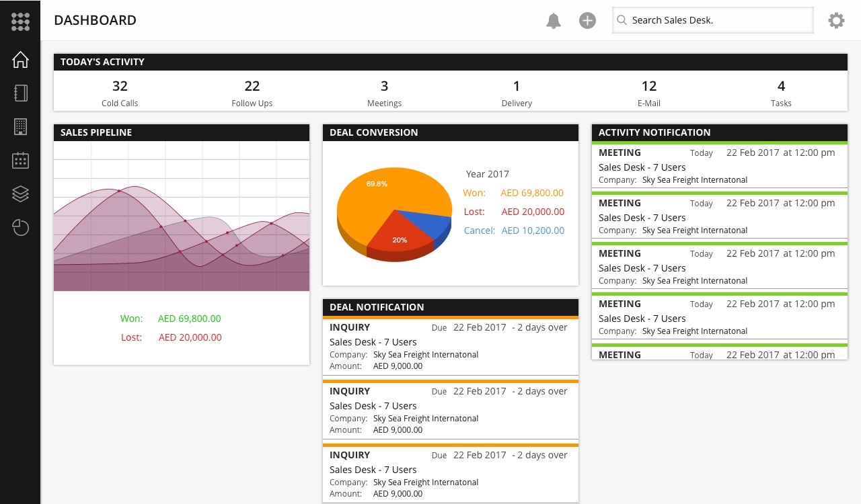The height and width of the screenshot is (504, 861).
Task: Open the 1 Delivery activity
Action: (x=517, y=93)
